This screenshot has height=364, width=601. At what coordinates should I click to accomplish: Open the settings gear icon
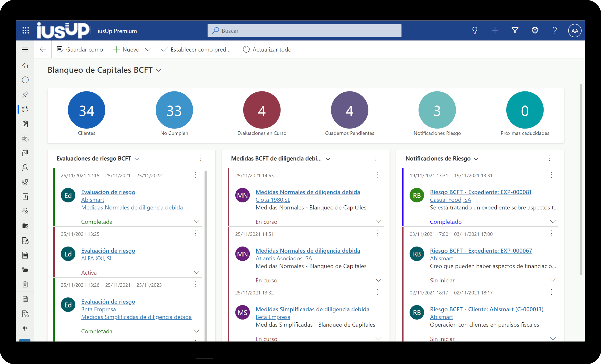535,31
